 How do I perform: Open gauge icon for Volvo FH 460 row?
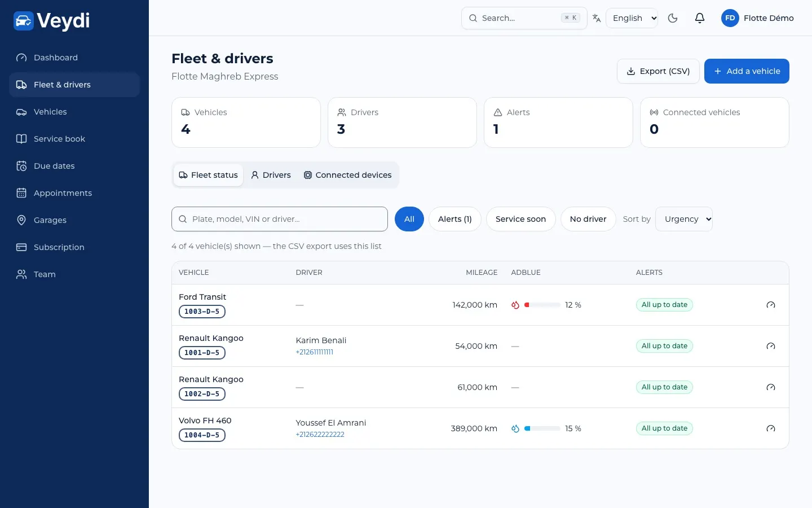771,428
